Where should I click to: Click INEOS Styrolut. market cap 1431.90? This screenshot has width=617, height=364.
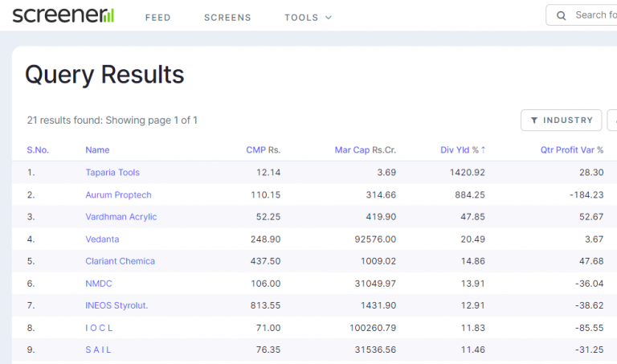[x=378, y=305]
